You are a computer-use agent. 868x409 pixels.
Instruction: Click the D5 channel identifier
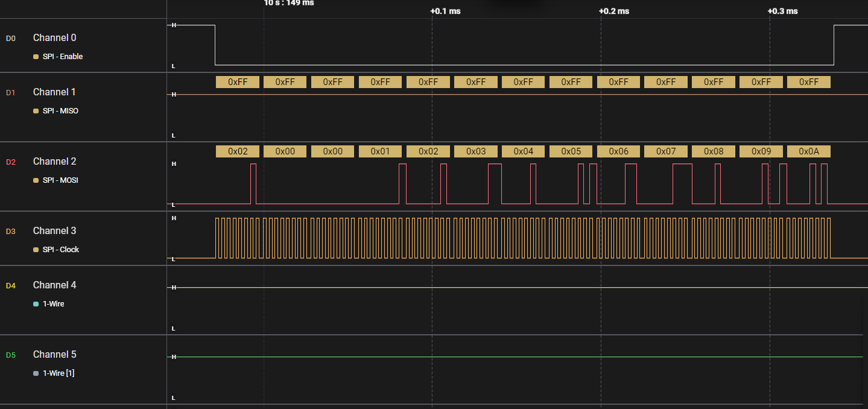10,355
